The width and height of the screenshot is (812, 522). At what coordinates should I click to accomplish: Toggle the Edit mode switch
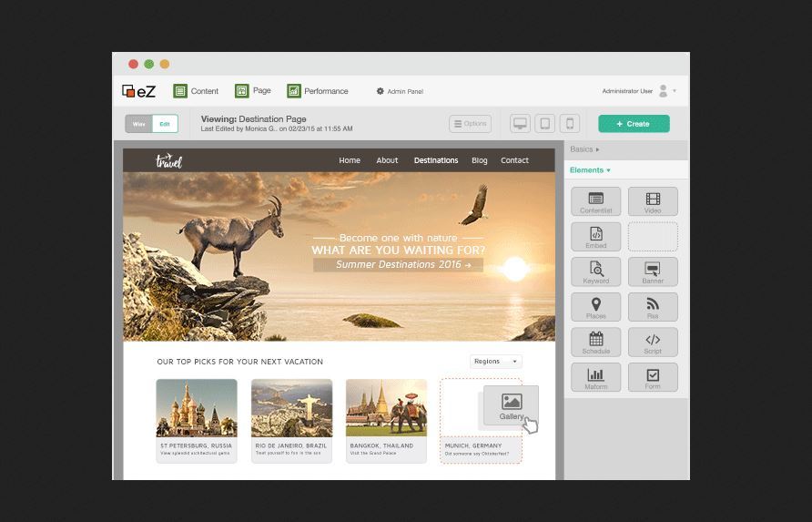[165, 124]
